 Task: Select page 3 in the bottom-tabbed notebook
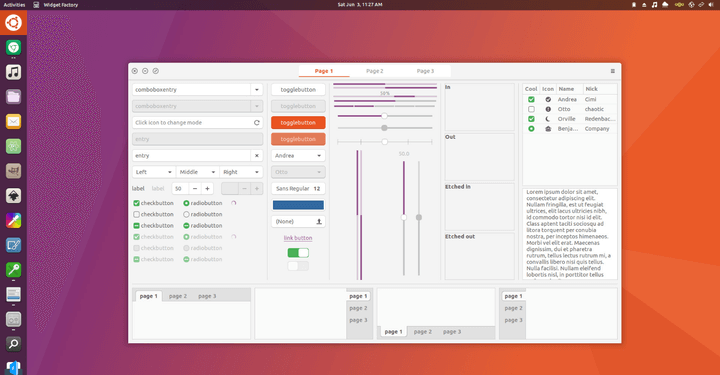point(452,331)
